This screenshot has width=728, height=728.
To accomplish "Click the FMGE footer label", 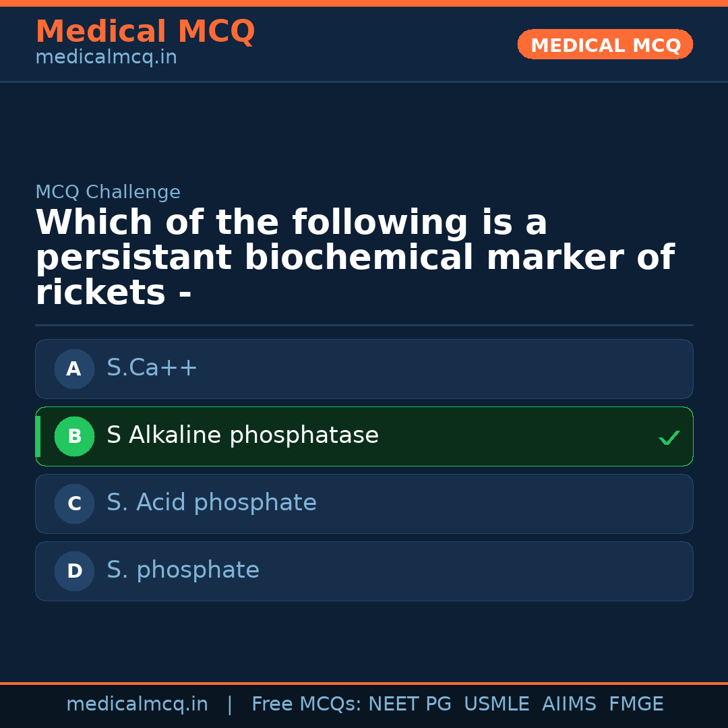I will coord(636,704).
